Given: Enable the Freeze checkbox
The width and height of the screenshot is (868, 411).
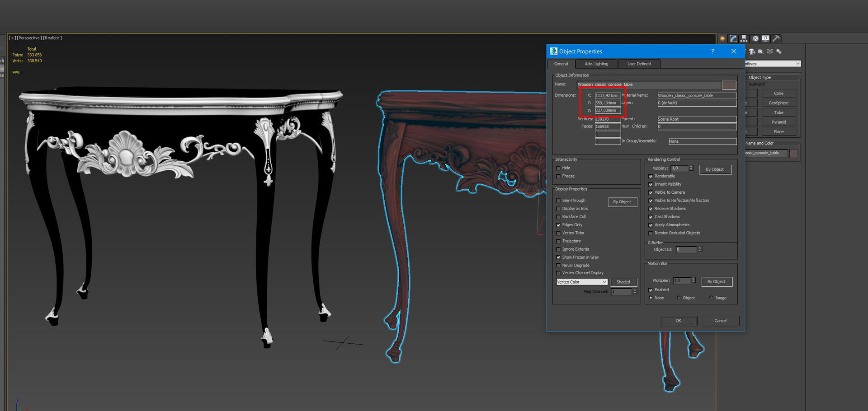Looking at the screenshot, I should (558, 176).
